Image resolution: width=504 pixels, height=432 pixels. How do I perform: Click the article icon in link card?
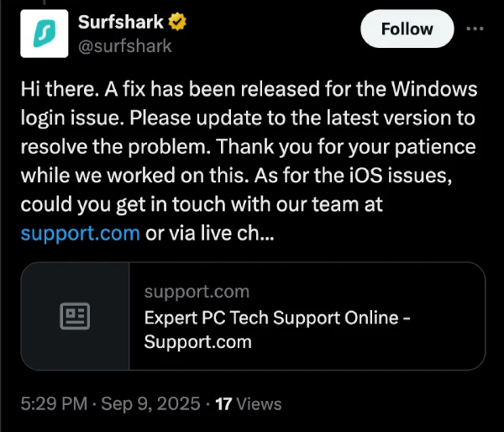pyautogui.click(x=76, y=316)
